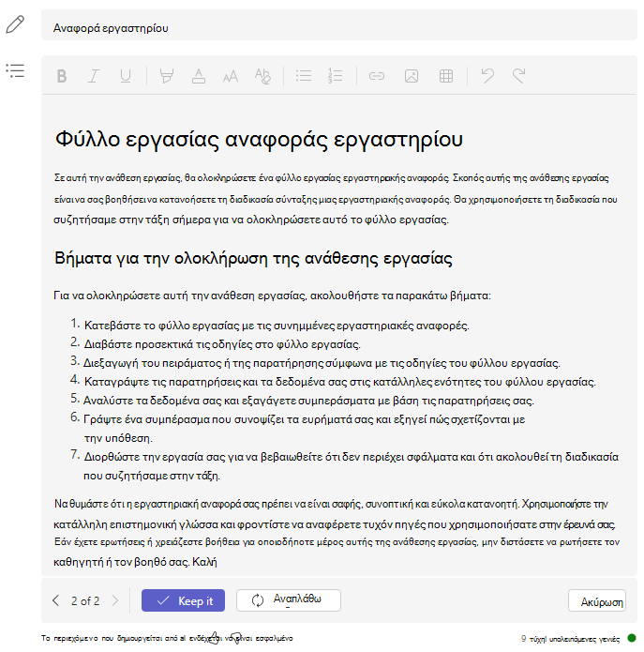Open the font color tool

click(199, 76)
